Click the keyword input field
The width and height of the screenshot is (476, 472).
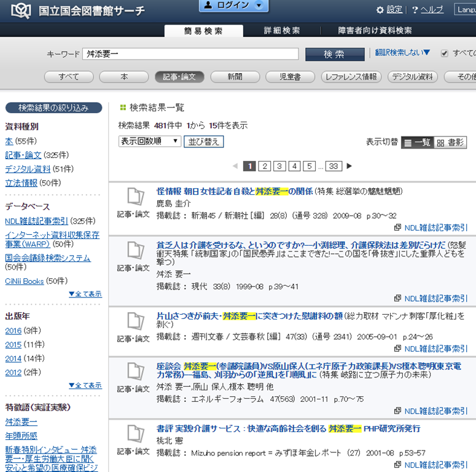point(190,54)
